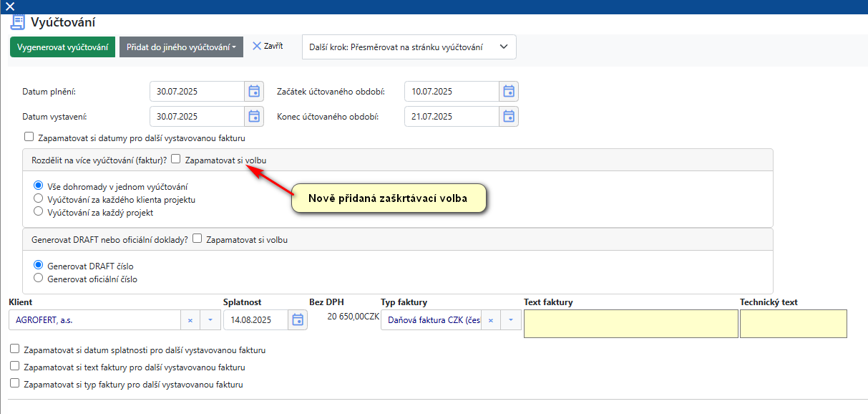Clear the AGROFERT client selection

[190, 321]
